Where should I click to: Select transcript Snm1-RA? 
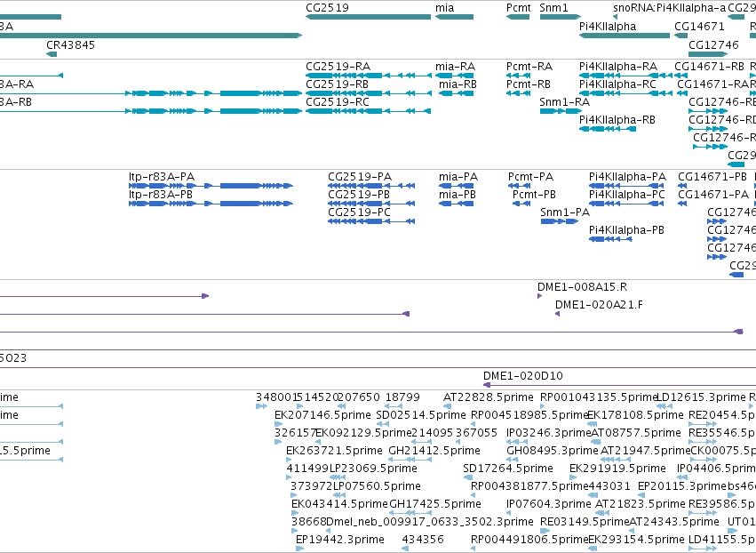pos(565,102)
